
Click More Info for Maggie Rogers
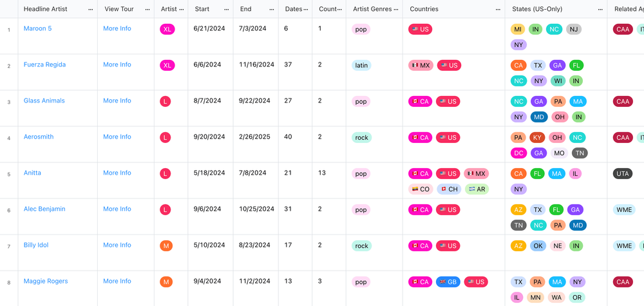(x=117, y=282)
